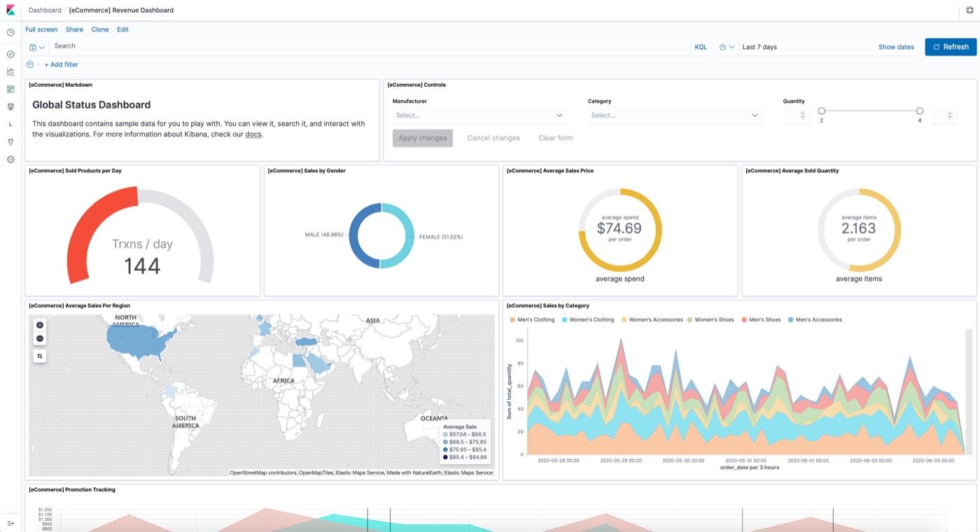980x532 pixels.
Task: Click Clone in the top menu
Action: click(x=100, y=29)
